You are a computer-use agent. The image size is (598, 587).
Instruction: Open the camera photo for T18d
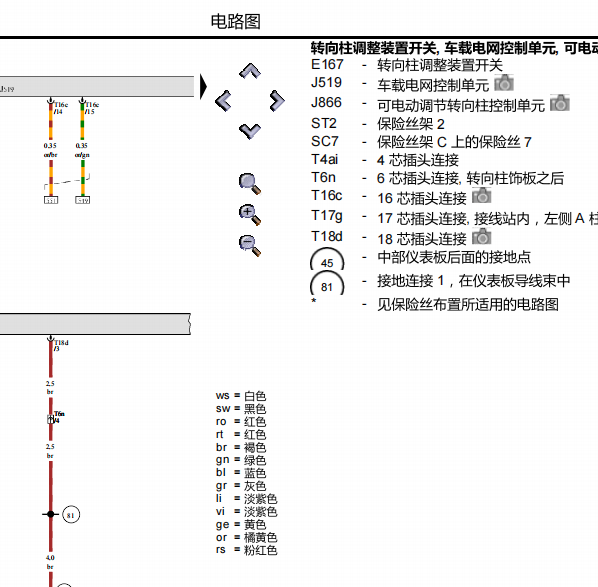tap(481, 236)
